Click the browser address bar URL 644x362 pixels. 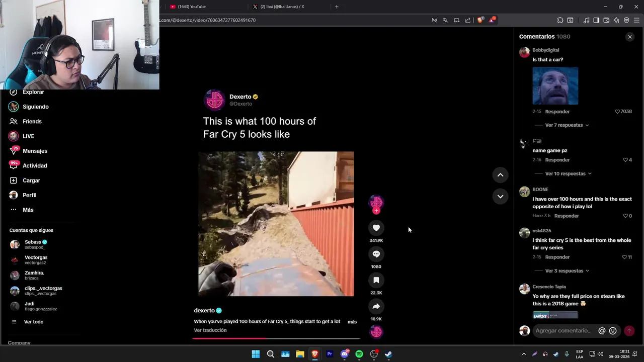(x=207, y=20)
